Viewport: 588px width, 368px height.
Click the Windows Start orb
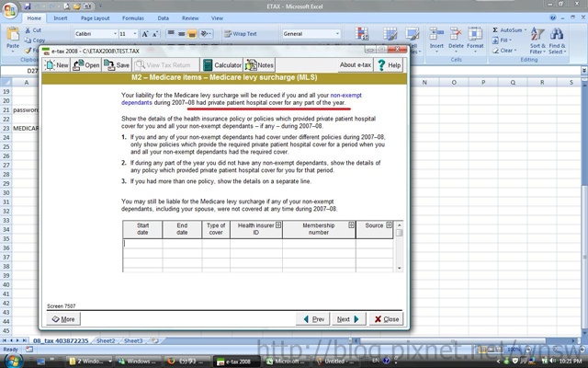[x=12, y=361]
